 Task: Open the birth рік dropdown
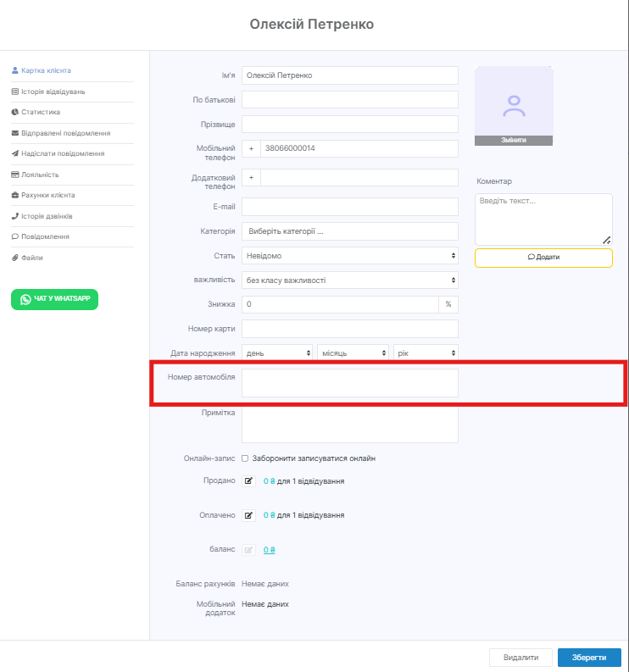point(426,353)
